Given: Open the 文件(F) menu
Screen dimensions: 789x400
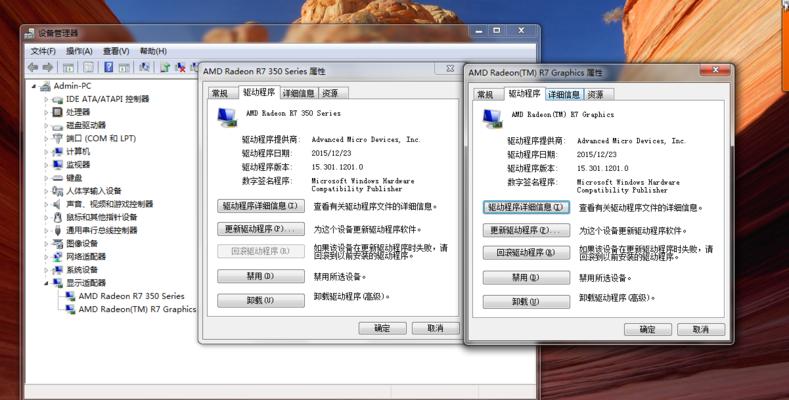Looking at the screenshot, I should 43,51.
